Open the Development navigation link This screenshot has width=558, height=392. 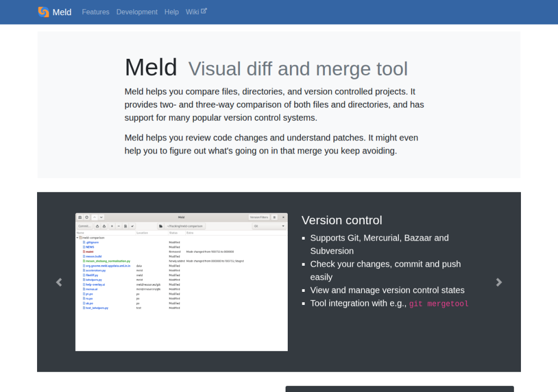[137, 12]
